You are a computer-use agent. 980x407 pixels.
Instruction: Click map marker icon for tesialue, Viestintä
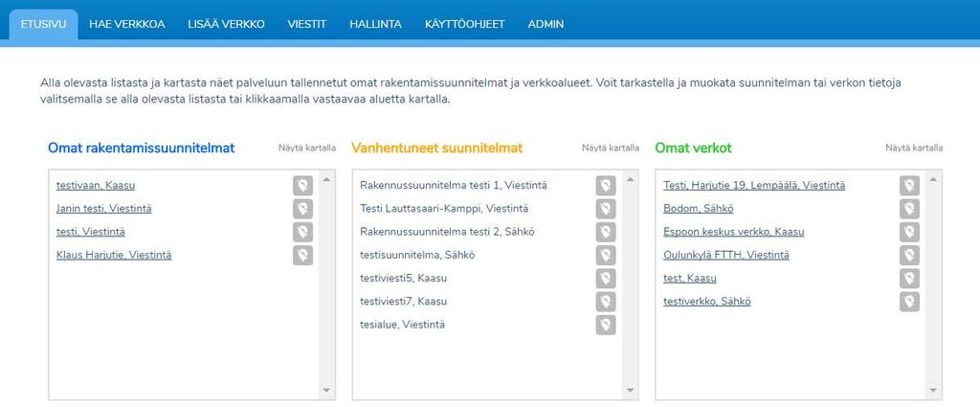(x=606, y=325)
